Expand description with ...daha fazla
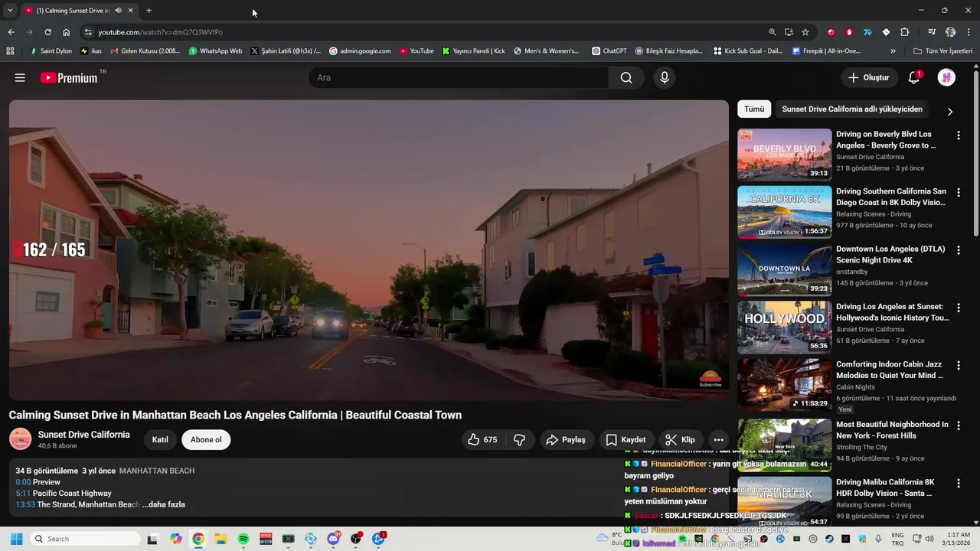 [x=163, y=504]
